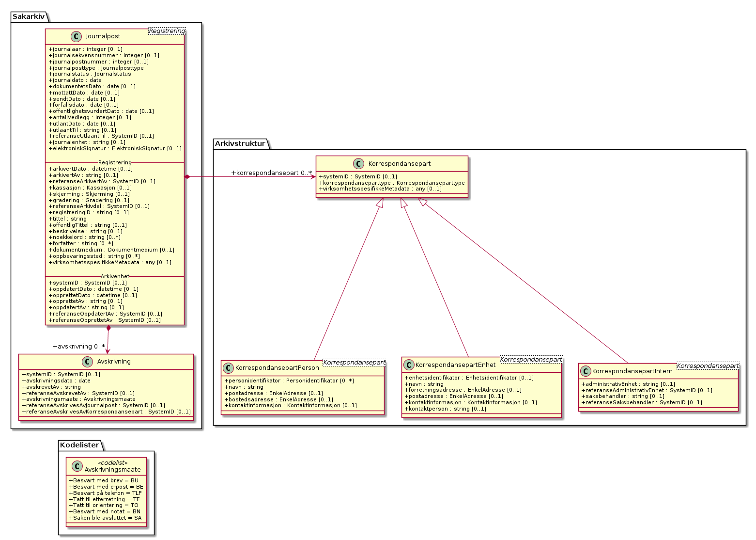The height and width of the screenshot is (540, 756).
Task: Click the '+tittel : string' attribute
Action: (68, 219)
